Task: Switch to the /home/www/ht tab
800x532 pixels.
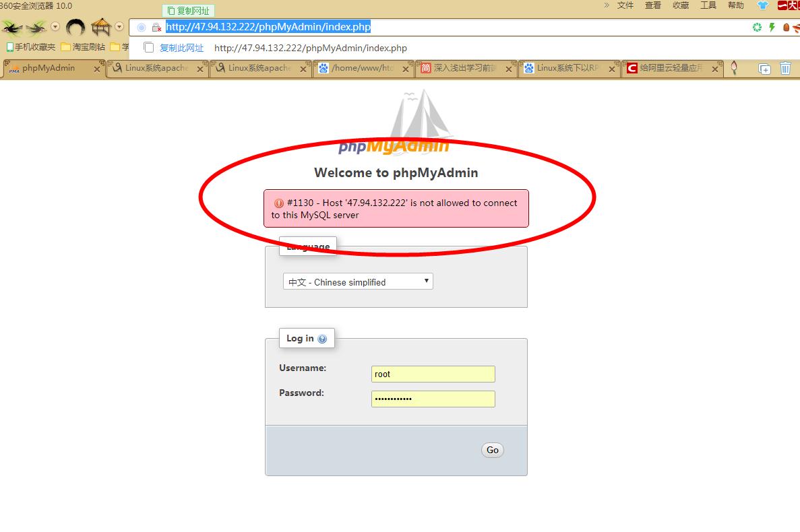Action: tap(362, 68)
